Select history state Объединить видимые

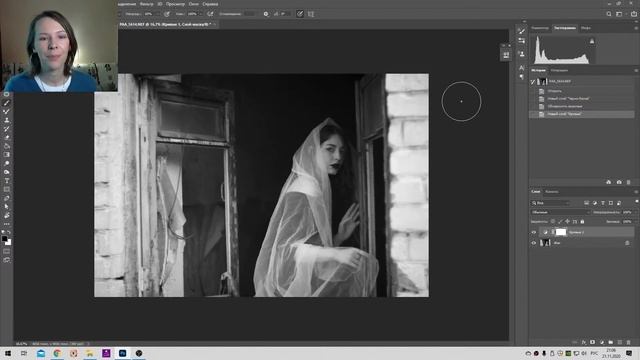(x=582, y=107)
